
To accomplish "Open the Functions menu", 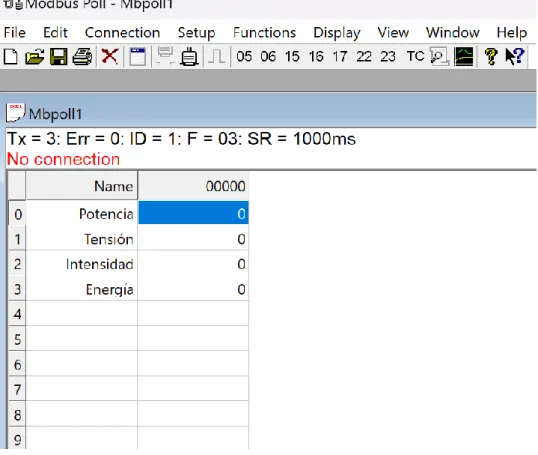I will 264,33.
